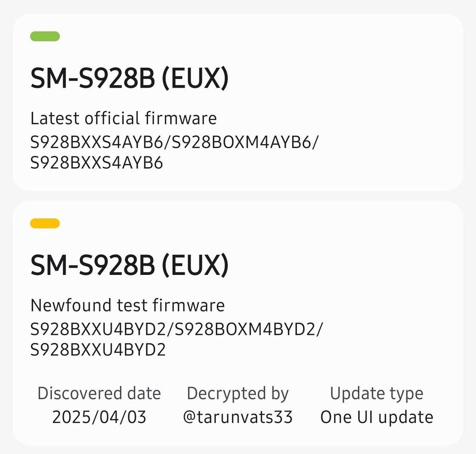This screenshot has width=476, height=454.
Task: Click the 'Newfound test firmware' label
Action: click(128, 305)
